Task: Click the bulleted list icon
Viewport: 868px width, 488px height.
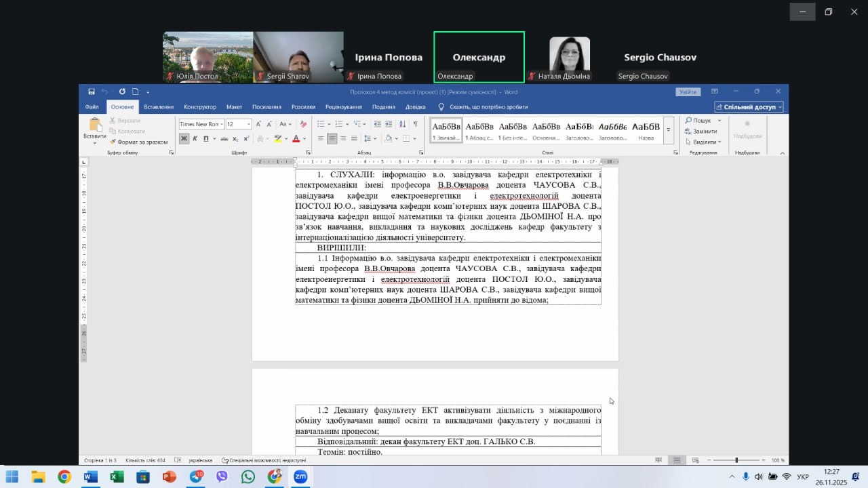Action: point(321,124)
